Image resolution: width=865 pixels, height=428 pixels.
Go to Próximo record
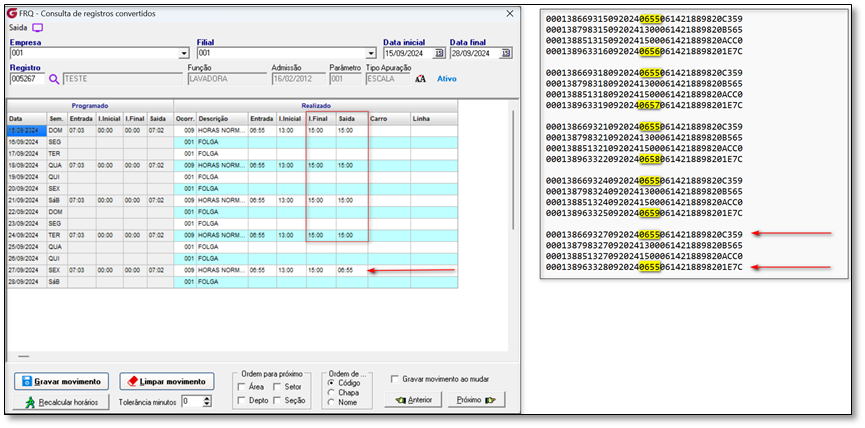(477, 400)
